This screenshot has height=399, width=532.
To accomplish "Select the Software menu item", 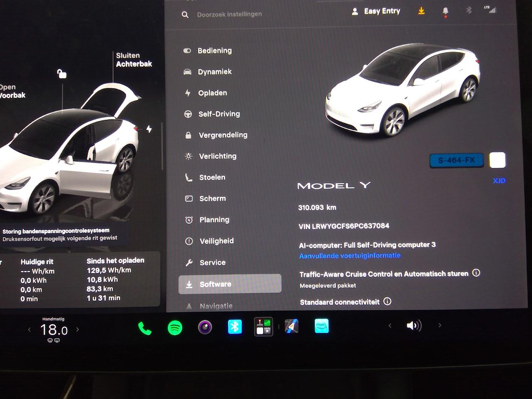I will [x=230, y=284].
